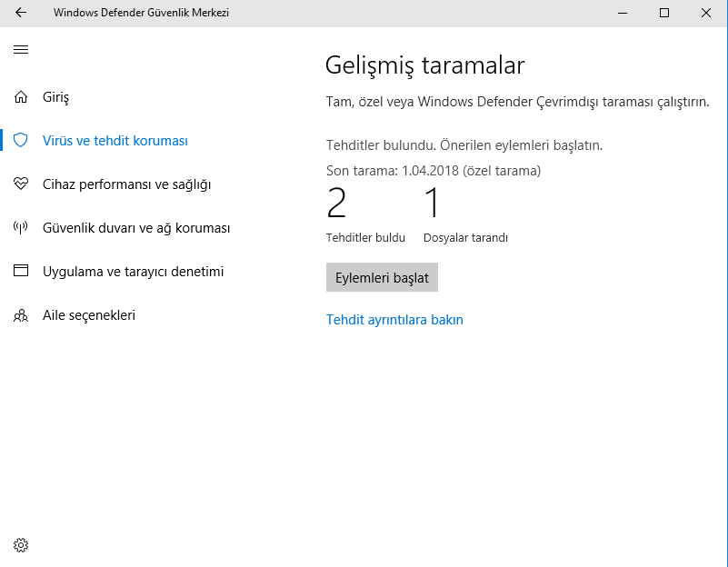Go back using the title bar arrow
This screenshot has height=567, width=728.
coord(21,13)
